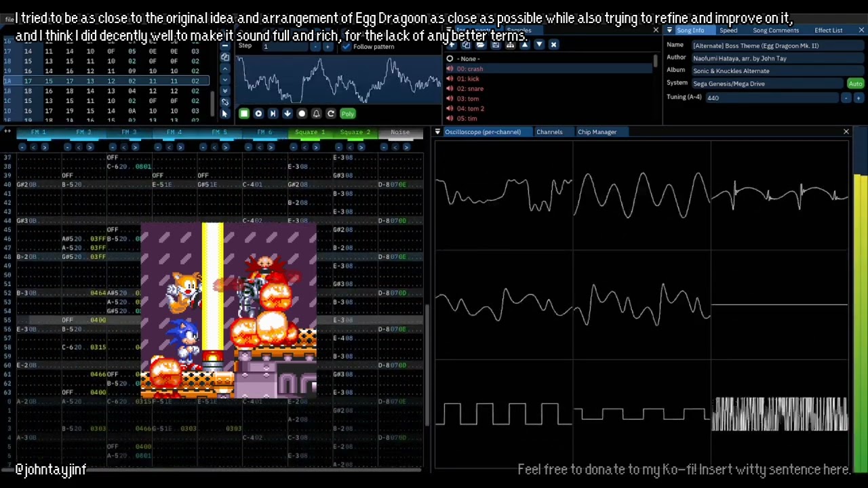Click the double-chevron move-to-end order icon
This screenshot has width=868, height=488.
coord(224,91)
